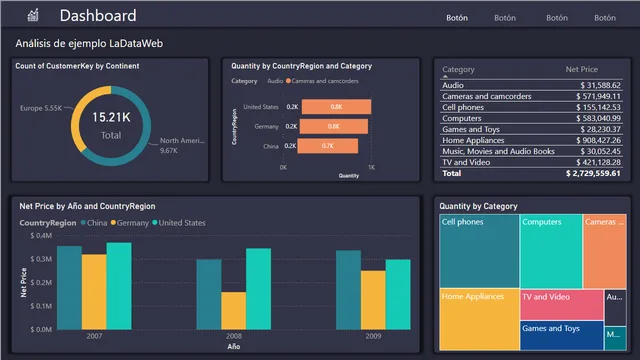The image size is (640, 360).
Task: Select dark Au... treemap tile
Action: 616,307
